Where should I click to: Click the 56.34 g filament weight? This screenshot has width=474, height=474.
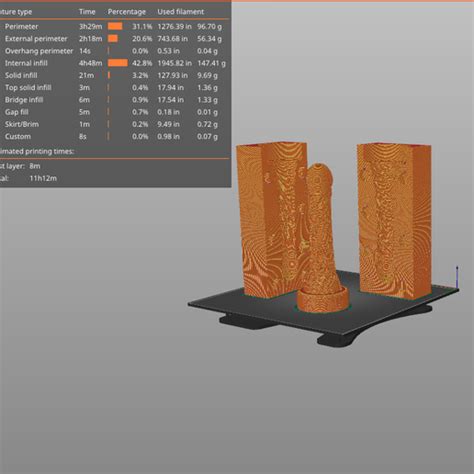pos(209,39)
